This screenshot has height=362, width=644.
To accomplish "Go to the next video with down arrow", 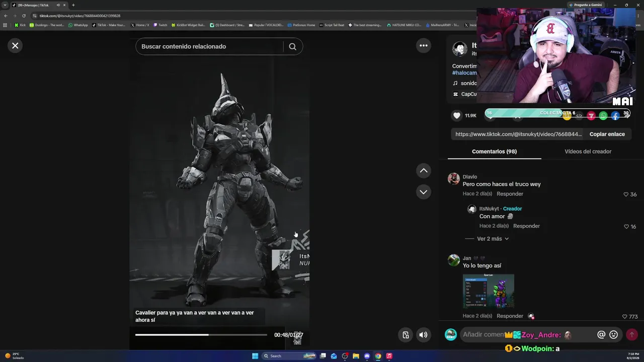I will [424, 192].
